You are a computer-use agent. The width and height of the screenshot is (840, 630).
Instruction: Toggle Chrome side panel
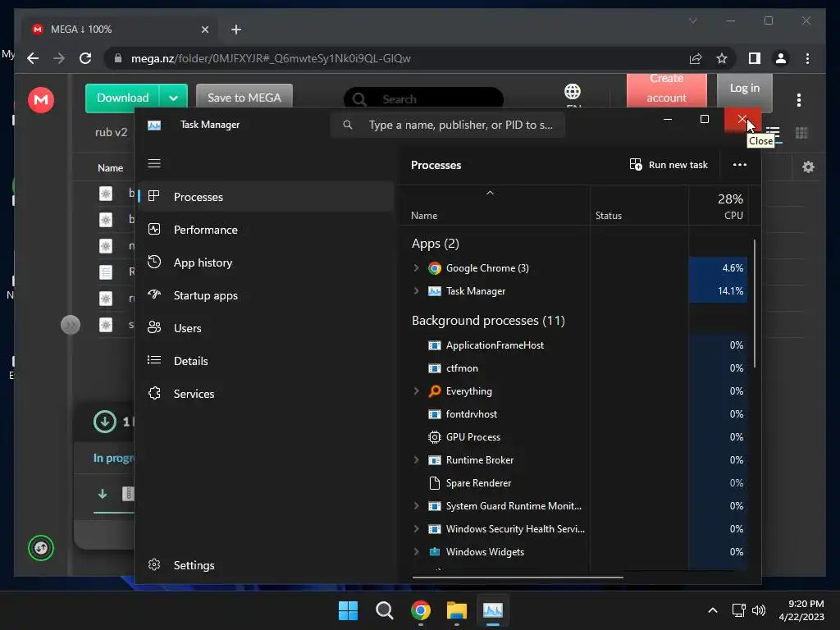755,58
